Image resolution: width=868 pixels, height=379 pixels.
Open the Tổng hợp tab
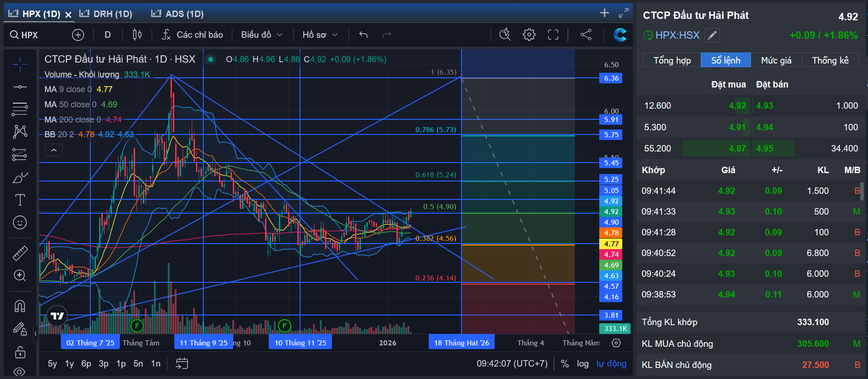click(672, 60)
